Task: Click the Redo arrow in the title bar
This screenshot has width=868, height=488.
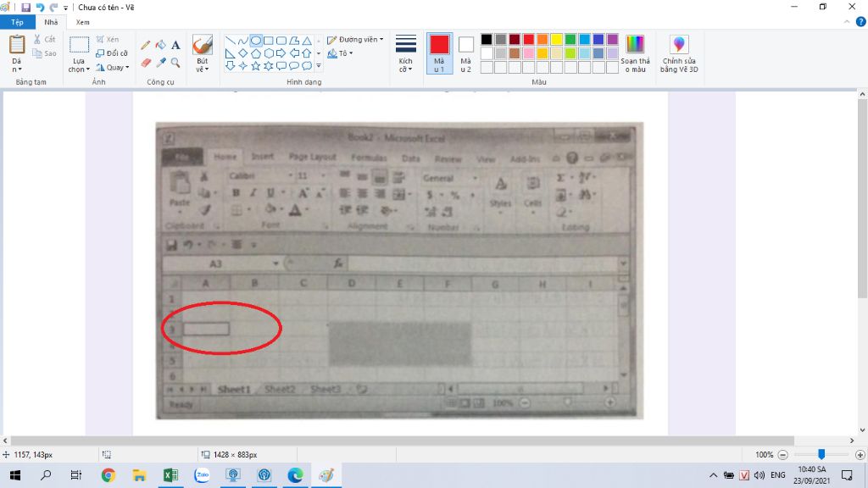Action: tap(53, 7)
